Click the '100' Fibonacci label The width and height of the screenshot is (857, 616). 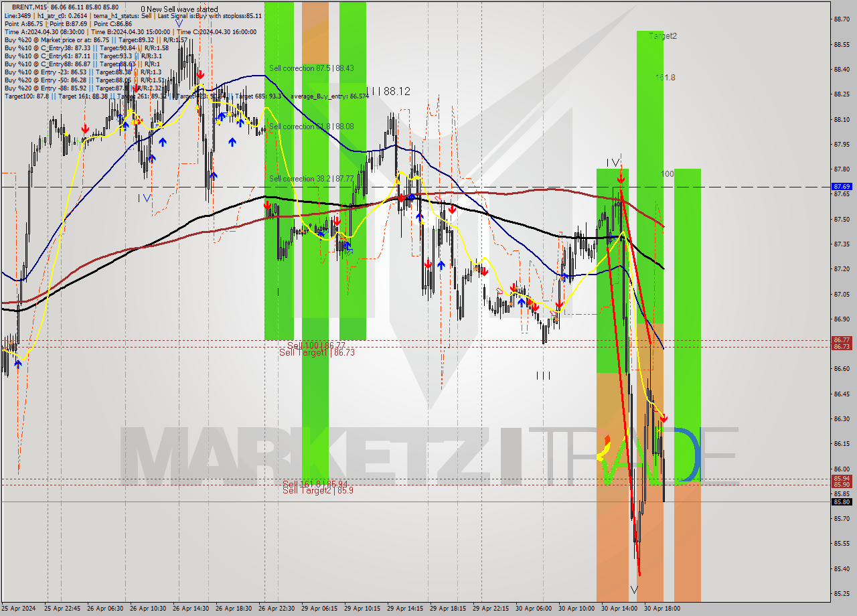coord(668,174)
